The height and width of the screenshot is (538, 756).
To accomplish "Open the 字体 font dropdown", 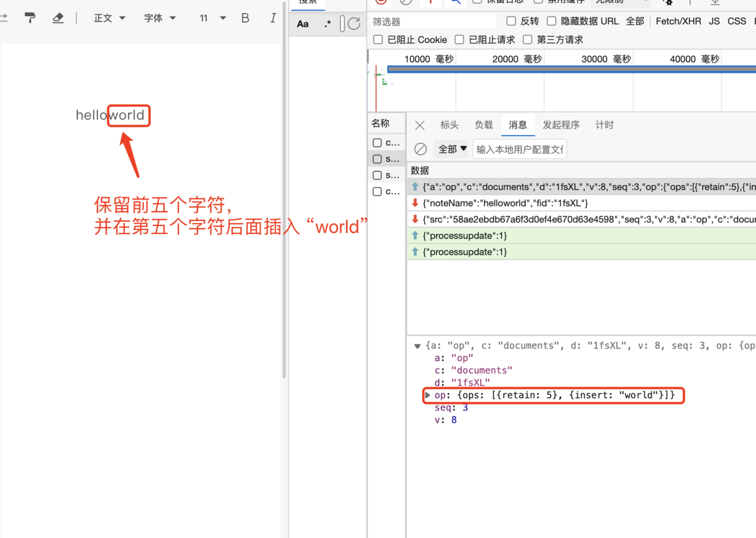I will (x=160, y=18).
